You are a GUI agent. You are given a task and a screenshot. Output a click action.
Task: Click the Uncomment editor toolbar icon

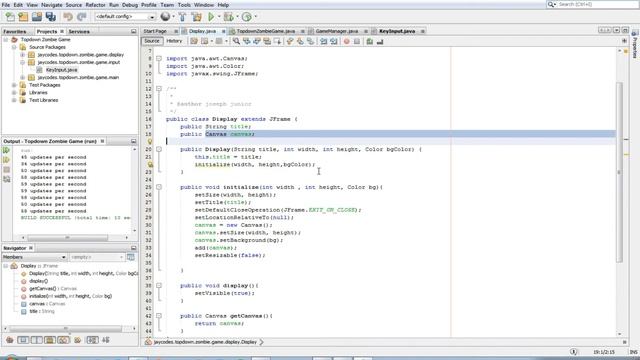380,41
